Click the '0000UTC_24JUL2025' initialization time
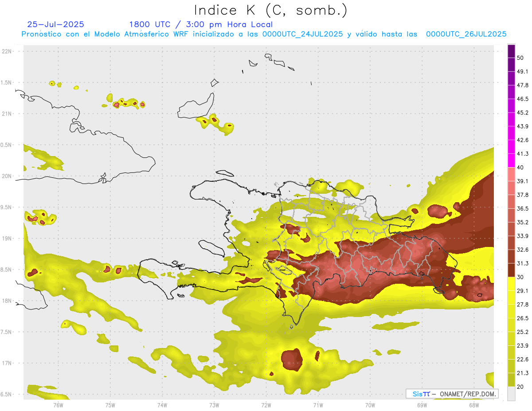This screenshot has width=532, height=411. [x=302, y=34]
